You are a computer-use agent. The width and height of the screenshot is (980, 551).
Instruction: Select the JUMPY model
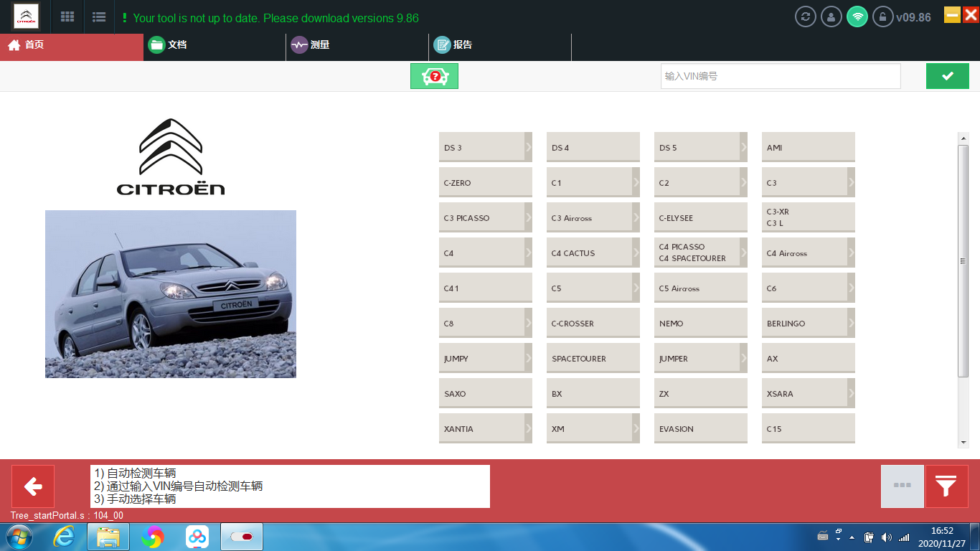pyautogui.click(x=486, y=358)
